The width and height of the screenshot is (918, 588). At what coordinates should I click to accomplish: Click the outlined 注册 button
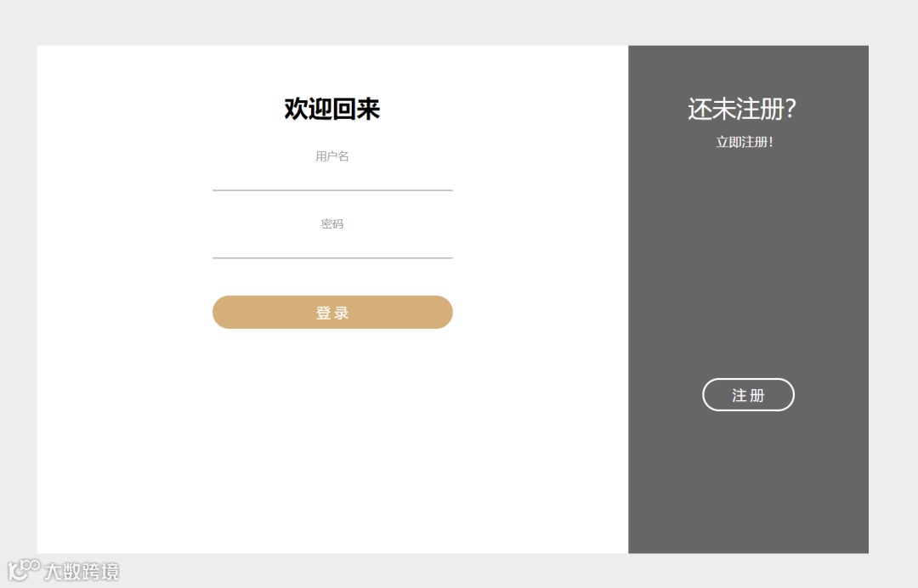point(748,395)
